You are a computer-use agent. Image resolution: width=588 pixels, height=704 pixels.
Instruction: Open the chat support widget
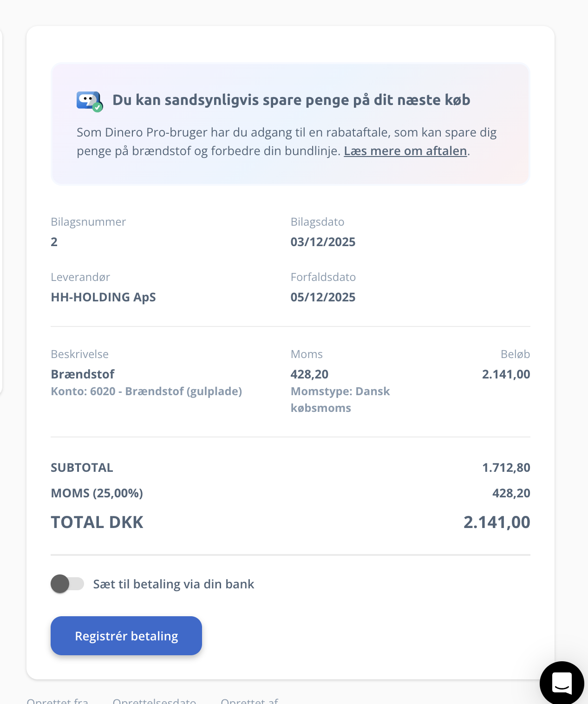tap(562, 683)
